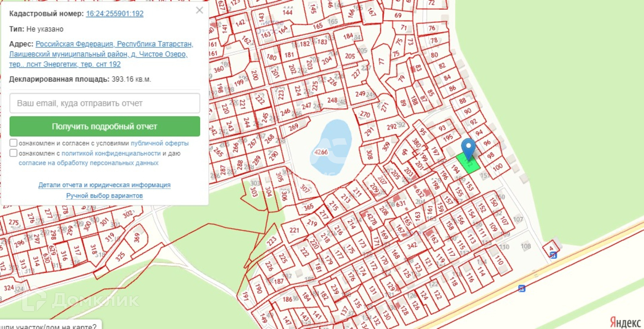Select parcel 69 on the map
This screenshot has height=329, width=644.
coord(398,15)
